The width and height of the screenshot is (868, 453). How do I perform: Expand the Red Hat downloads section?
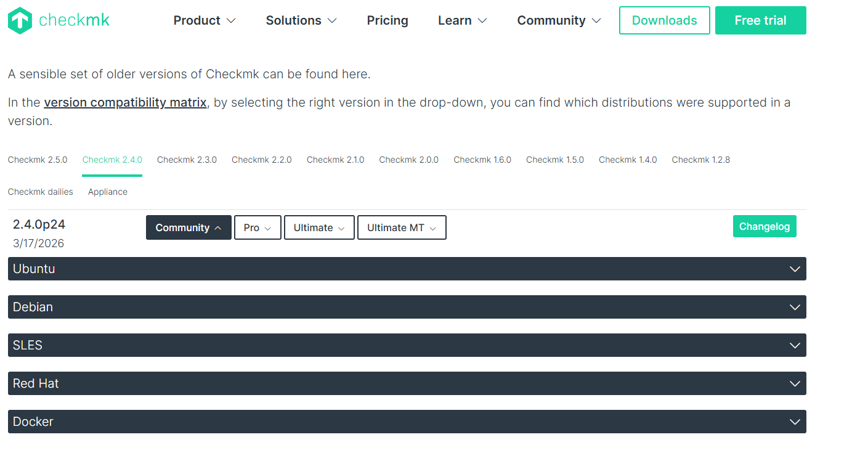point(407,383)
